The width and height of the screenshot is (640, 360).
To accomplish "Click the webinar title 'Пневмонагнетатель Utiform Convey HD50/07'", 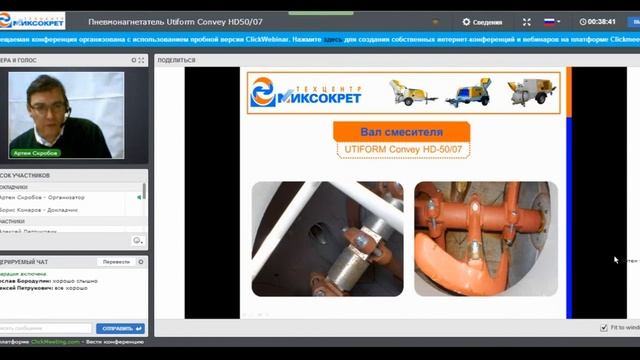I will click(x=176, y=22).
